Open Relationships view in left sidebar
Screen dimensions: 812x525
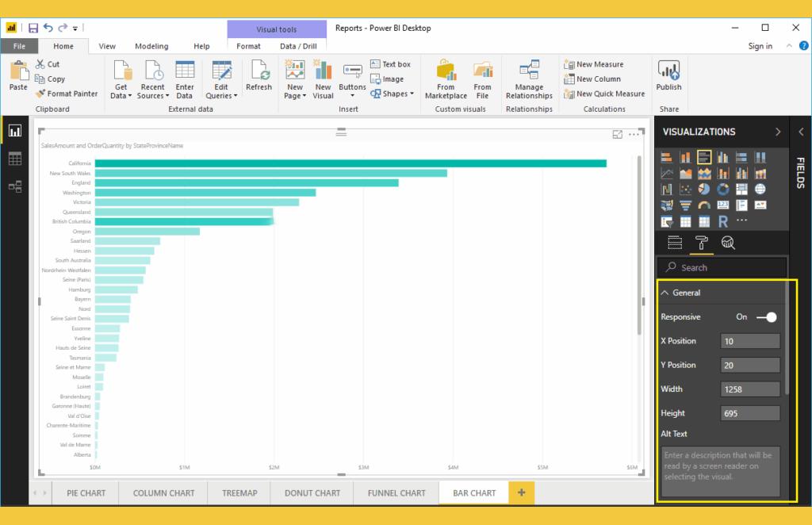click(x=15, y=187)
